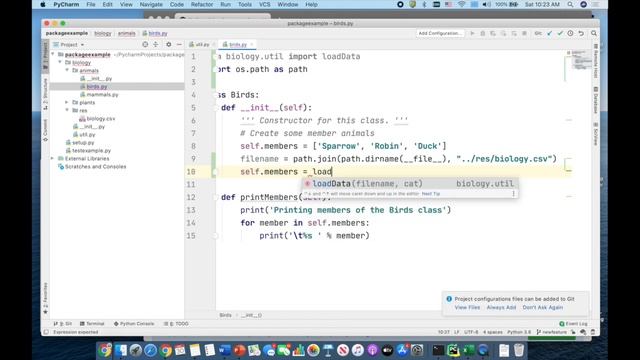Collapse the animals folder arrow
This screenshot has height=360, width=640.
[x=67, y=70]
